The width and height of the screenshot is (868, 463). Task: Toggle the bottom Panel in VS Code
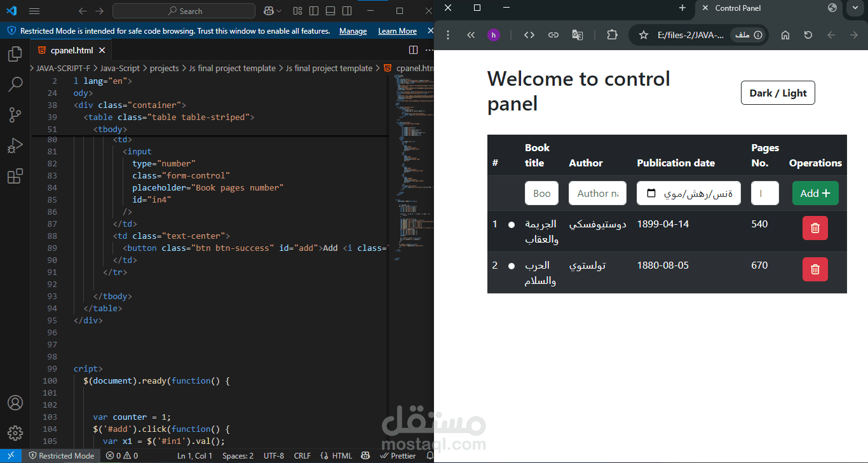click(330, 11)
